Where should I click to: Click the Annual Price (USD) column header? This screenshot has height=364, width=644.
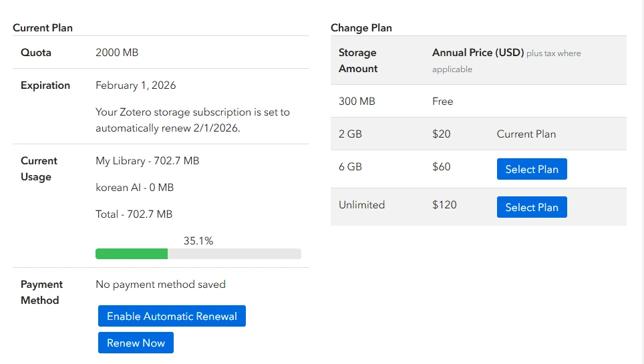point(478,53)
